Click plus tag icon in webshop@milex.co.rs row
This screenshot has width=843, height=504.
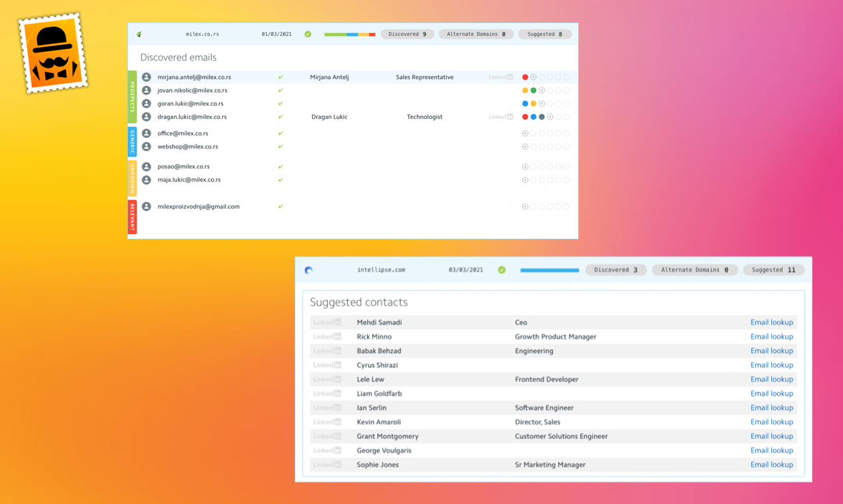[525, 147]
